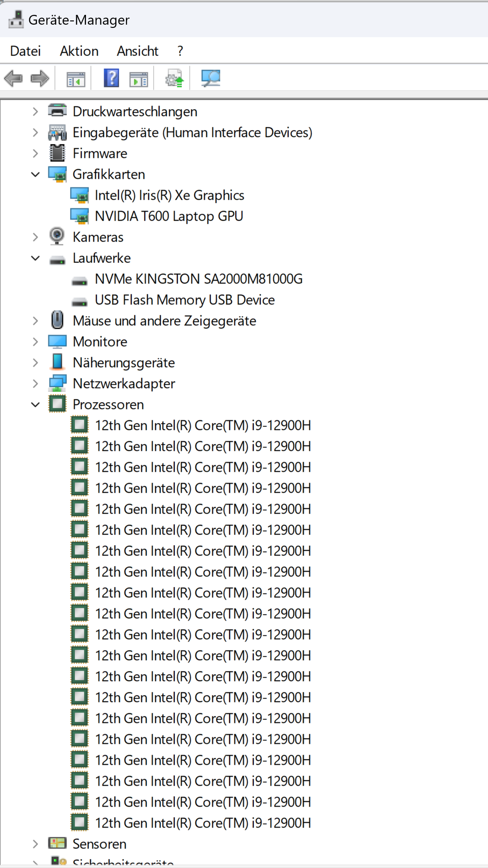Click the chip icon beside Firmware
Viewport: 488px width, 868px height.
[58, 153]
